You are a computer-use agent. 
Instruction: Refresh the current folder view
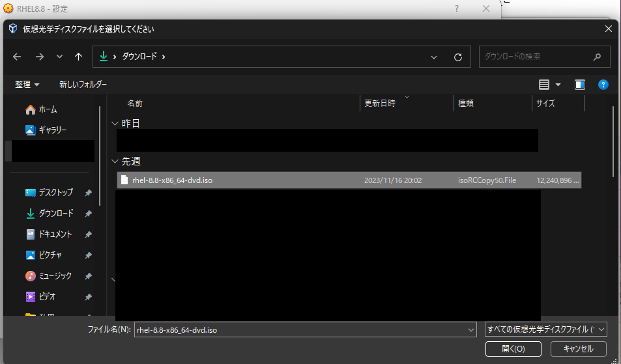[458, 57]
